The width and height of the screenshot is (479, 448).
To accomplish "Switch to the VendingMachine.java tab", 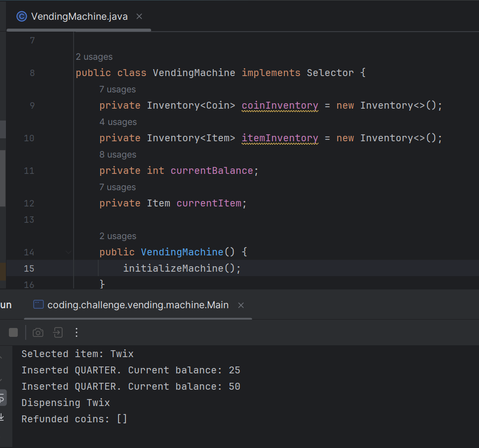I will coord(80,16).
